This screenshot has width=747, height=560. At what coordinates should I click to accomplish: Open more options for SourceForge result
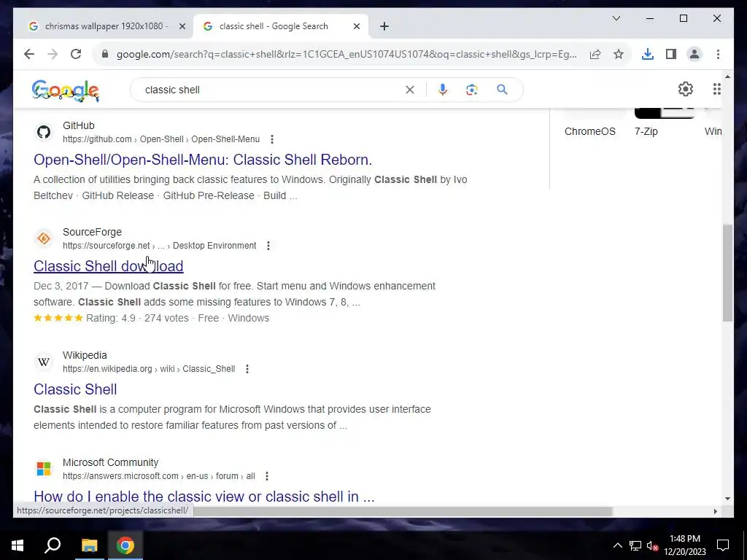[x=268, y=246]
